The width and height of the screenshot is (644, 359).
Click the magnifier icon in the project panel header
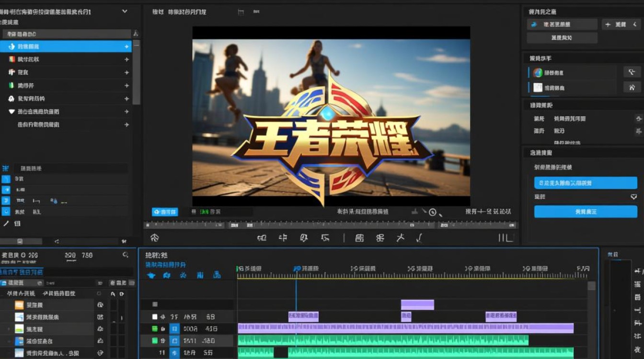125,255
